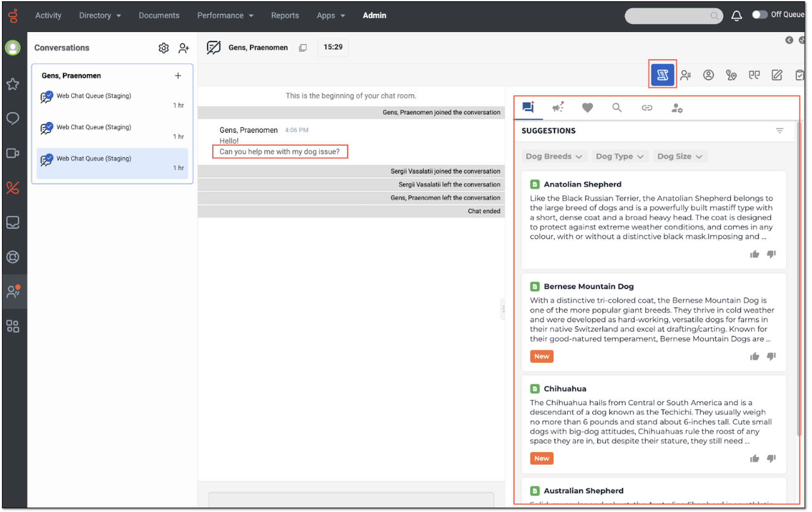Switch to the links tab

pyautogui.click(x=646, y=108)
